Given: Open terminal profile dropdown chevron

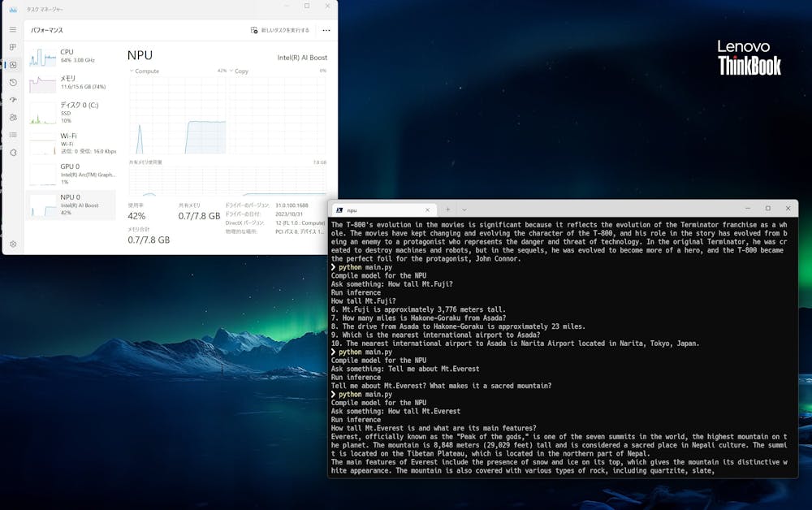Looking at the screenshot, I should click(x=464, y=210).
